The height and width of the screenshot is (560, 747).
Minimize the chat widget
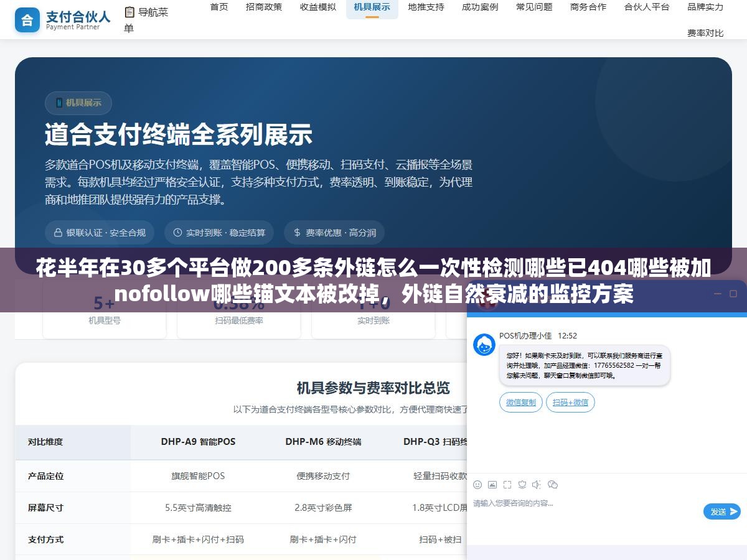717,293
